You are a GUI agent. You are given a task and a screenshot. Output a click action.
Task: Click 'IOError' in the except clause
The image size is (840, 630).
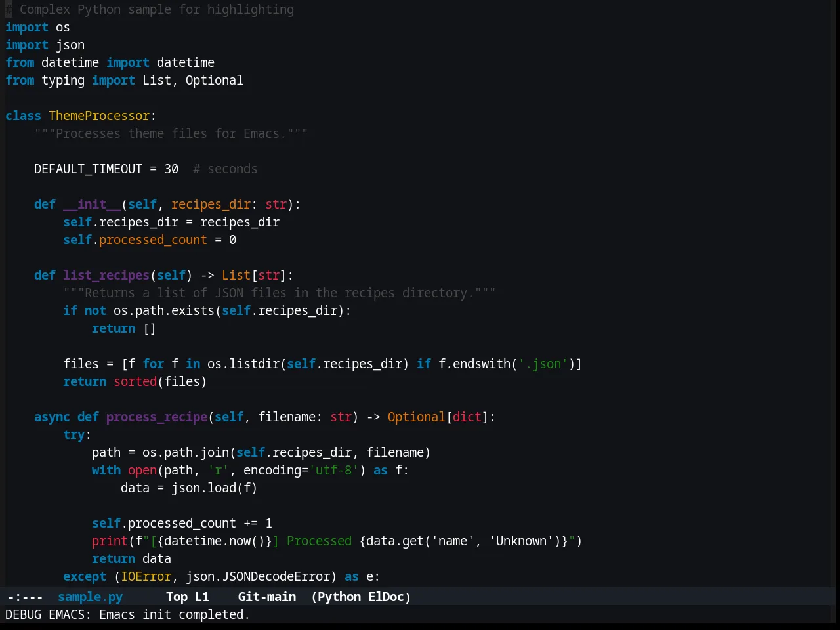point(146,576)
